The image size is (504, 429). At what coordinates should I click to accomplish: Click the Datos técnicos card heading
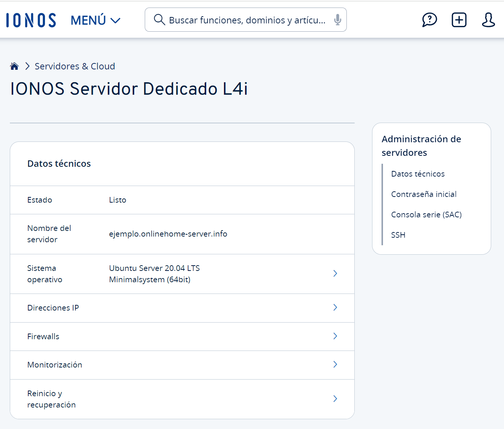coord(59,164)
